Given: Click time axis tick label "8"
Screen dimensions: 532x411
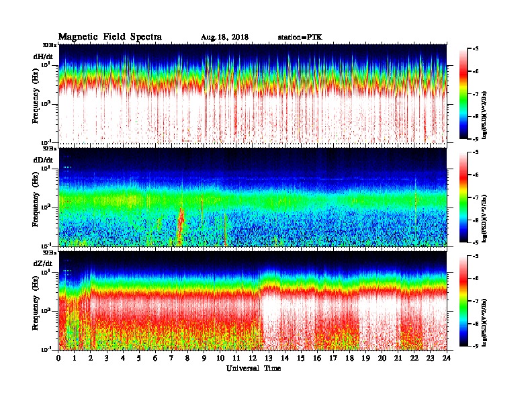Looking at the screenshot, I should [x=187, y=359].
